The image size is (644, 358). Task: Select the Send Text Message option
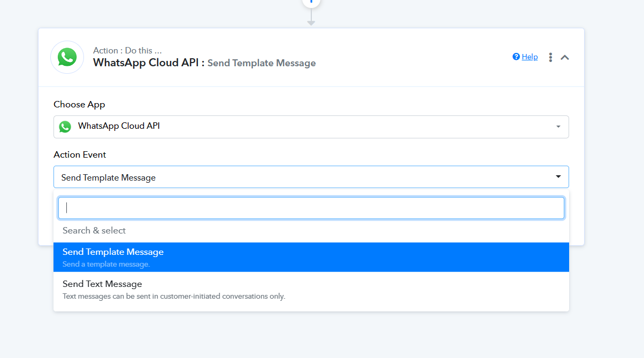311,289
